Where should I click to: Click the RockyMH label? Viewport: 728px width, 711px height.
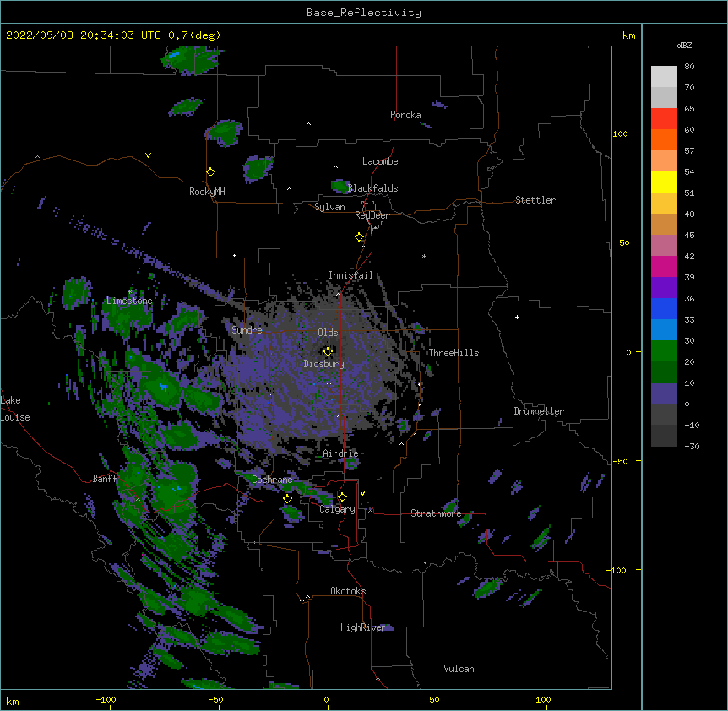point(207,192)
